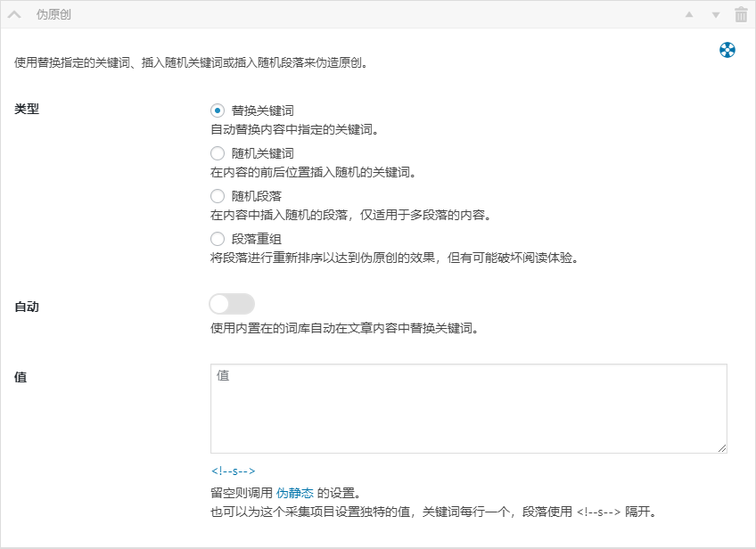
Task: Open help via the lifebuoy icon
Action: click(727, 50)
